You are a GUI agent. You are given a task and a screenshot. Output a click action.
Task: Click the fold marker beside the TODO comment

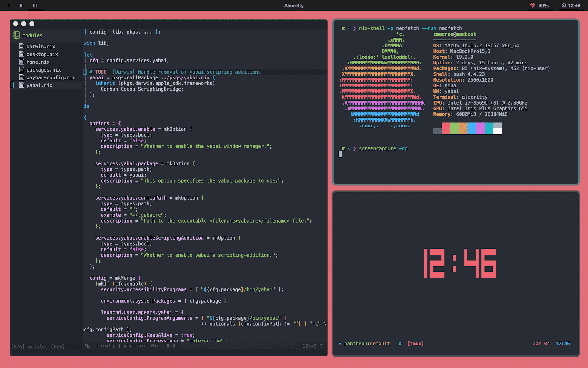click(85, 72)
